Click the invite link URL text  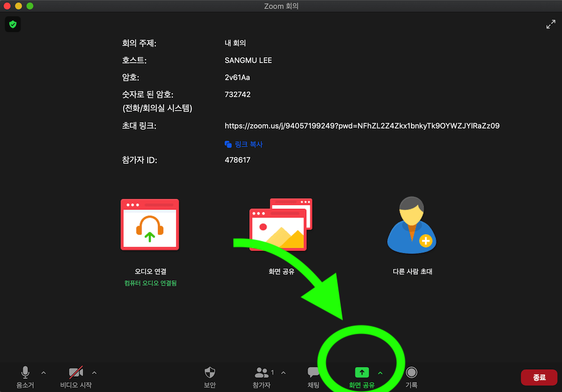(362, 126)
